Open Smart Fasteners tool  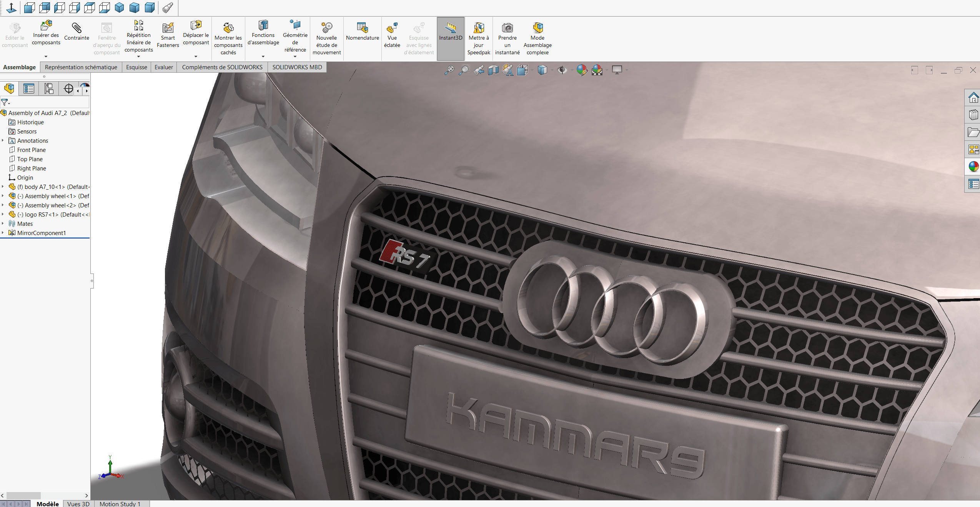(168, 35)
